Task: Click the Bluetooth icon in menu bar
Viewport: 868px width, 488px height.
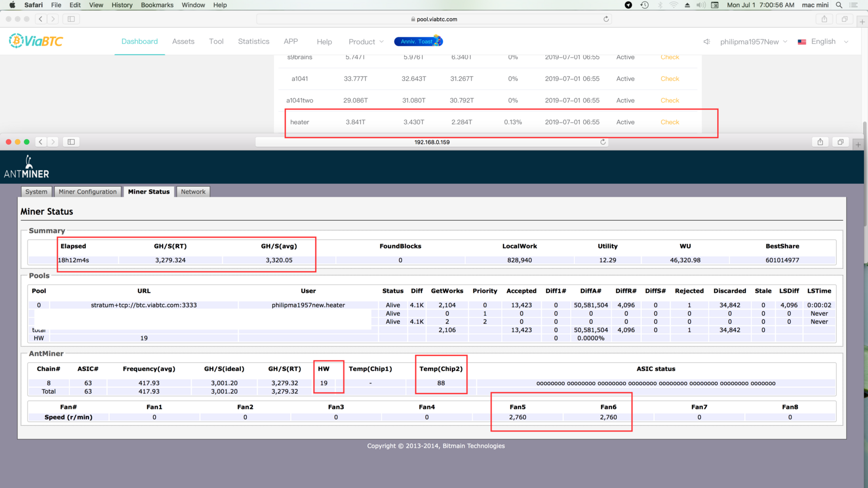Action: point(660,5)
